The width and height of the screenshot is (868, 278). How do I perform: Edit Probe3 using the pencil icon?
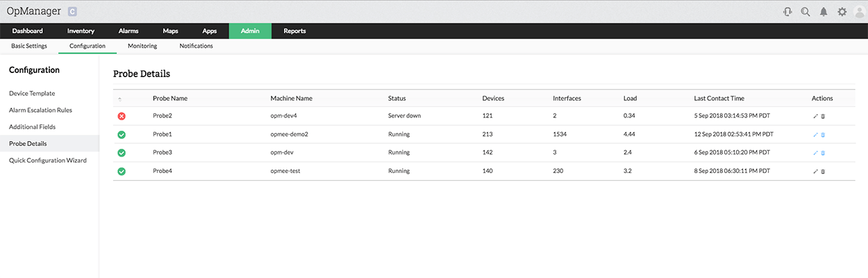(x=816, y=153)
